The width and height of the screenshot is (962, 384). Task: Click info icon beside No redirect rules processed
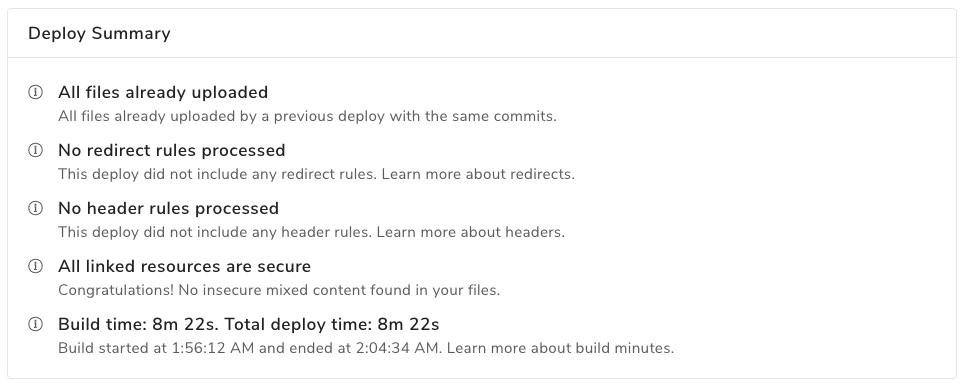(36, 150)
